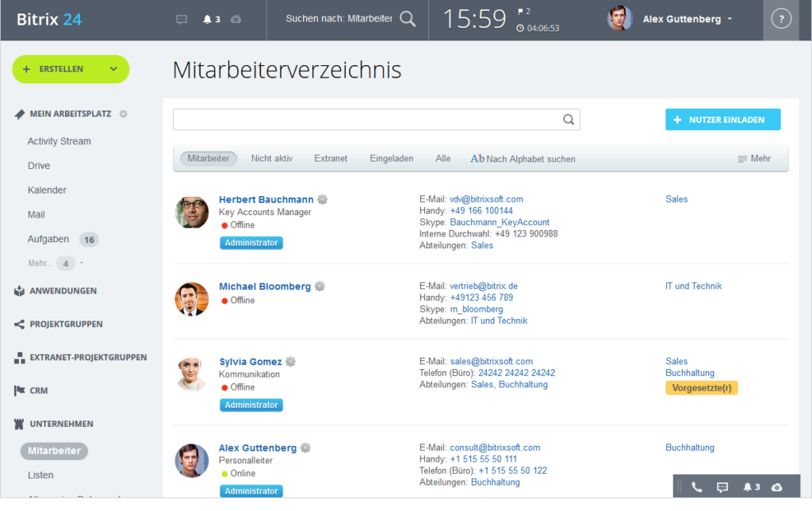
Task: Open the chat messages icon in header
Action: [x=182, y=20]
